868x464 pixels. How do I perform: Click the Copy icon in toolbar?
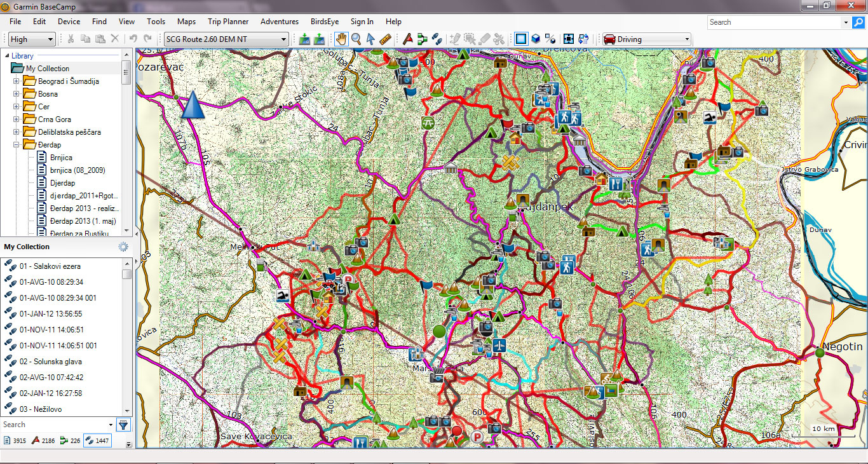(x=86, y=39)
